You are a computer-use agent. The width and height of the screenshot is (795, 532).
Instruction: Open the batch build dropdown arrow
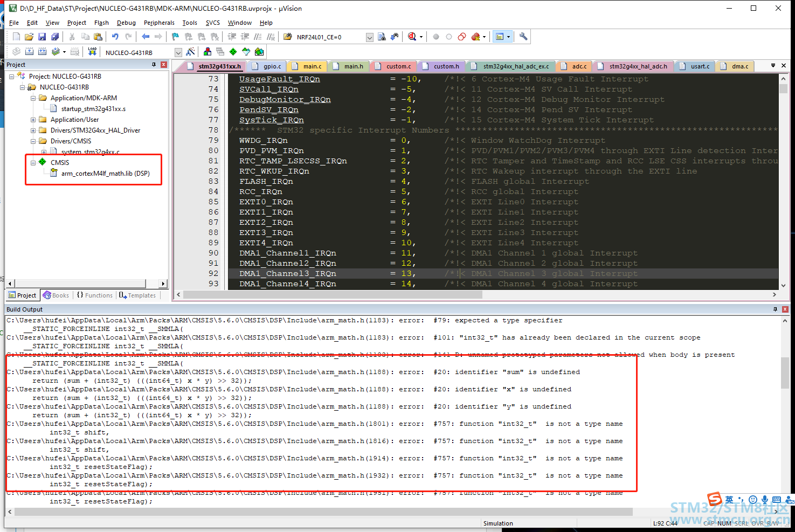click(64, 52)
